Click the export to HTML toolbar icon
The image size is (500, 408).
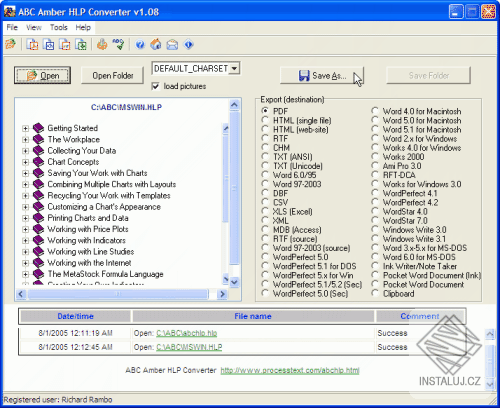click(x=49, y=44)
